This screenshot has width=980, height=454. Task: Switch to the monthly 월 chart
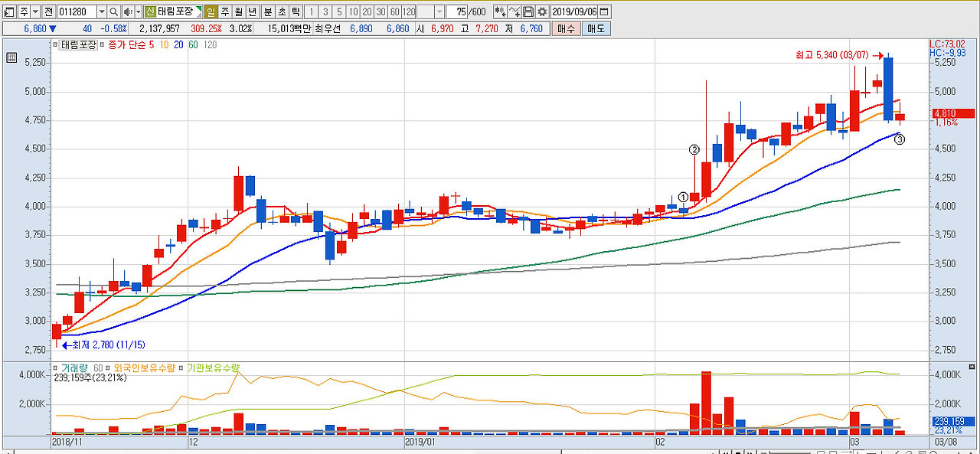238,12
